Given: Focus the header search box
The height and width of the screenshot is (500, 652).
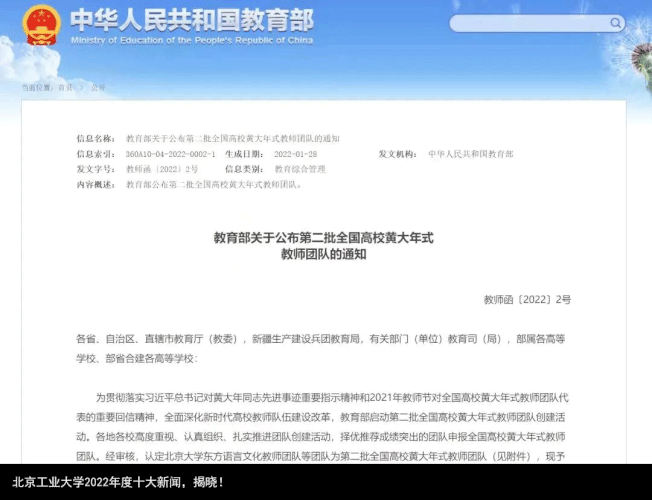Looking at the screenshot, I should (x=537, y=23).
